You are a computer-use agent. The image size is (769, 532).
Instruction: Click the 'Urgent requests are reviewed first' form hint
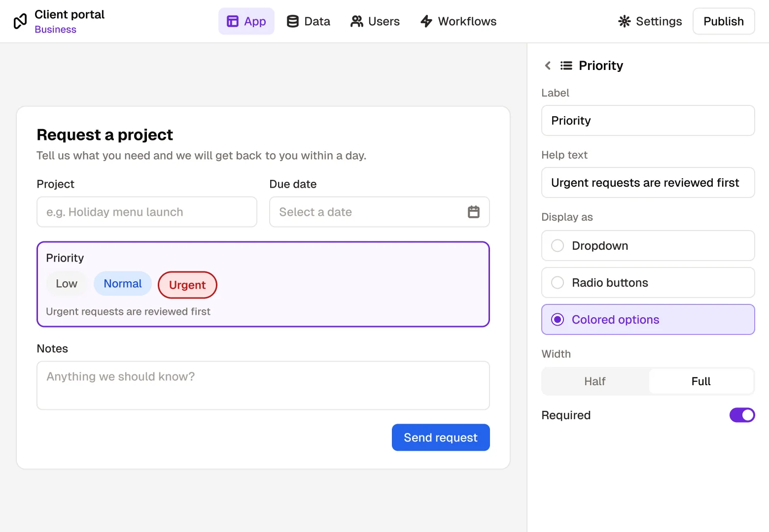pyautogui.click(x=128, y=312)
